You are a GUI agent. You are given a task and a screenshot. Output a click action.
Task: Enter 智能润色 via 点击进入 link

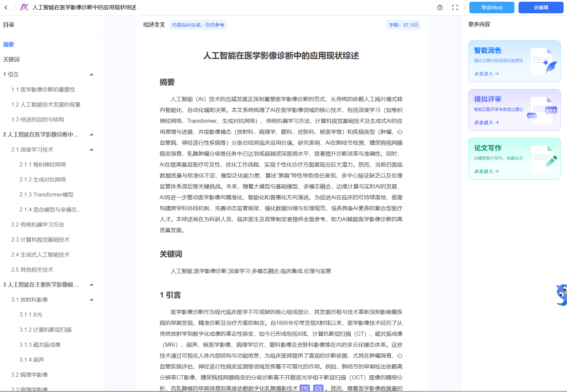click(x=486, y=74)
